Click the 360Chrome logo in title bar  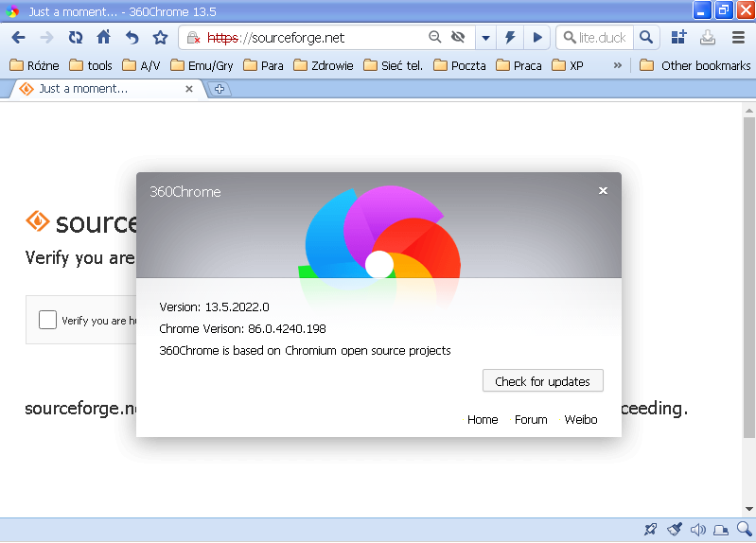12,11
